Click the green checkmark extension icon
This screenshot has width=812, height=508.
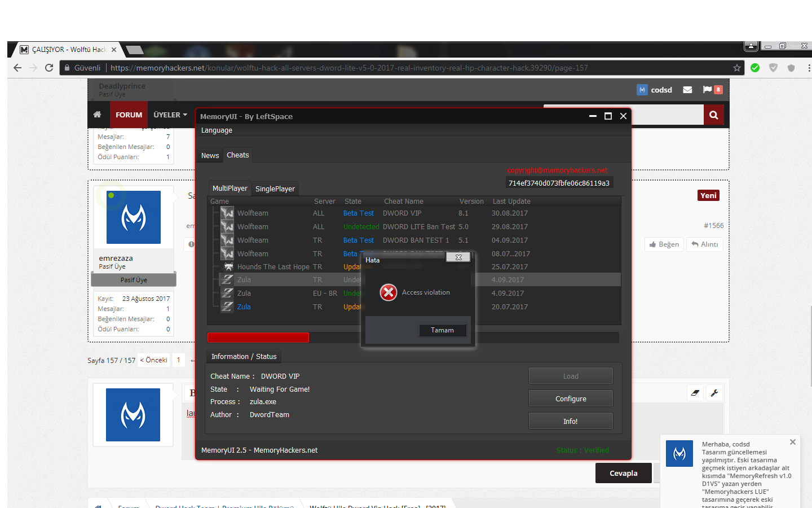(755, 68)
